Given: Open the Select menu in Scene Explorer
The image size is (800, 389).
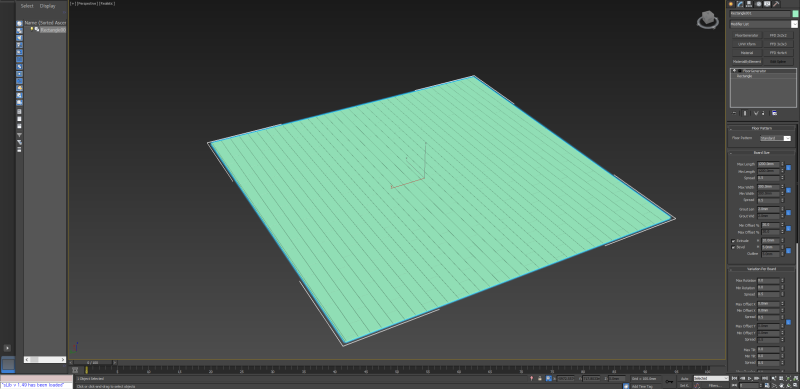Looking at the screenshot, I should [27, 6].
